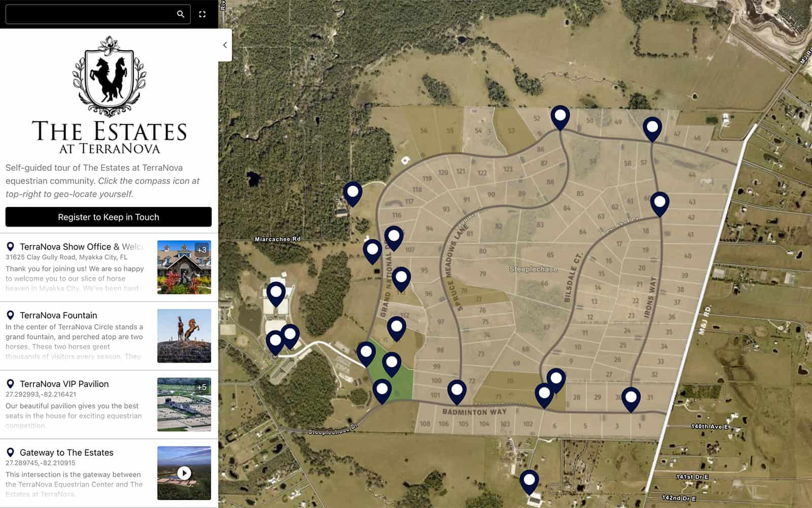Open the VIP Pavilion aerial photo thumbnail
Viewport: 812px width, 508px height.
click(184, 404)
